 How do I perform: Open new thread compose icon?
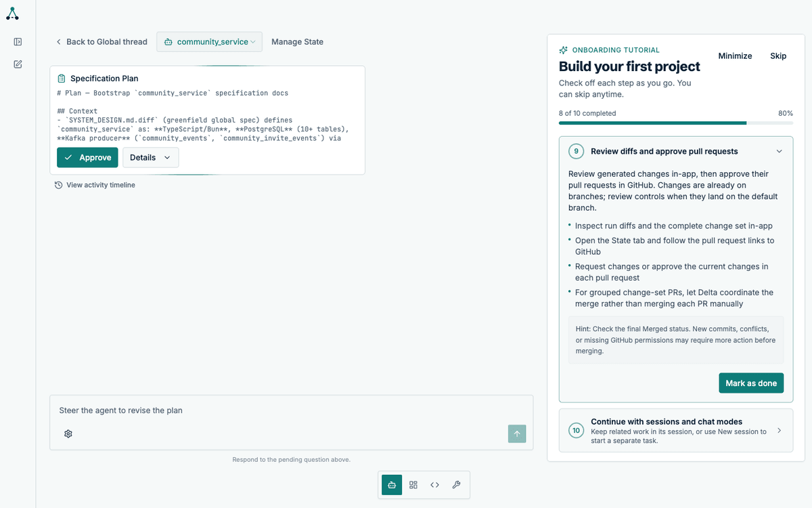pos(18,64)
